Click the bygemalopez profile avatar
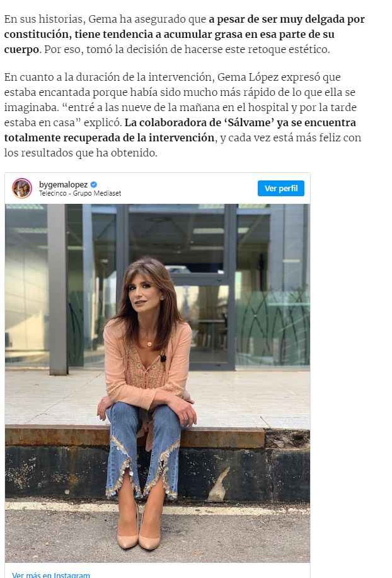Screen dimensions: 392x578 (22, 188)
